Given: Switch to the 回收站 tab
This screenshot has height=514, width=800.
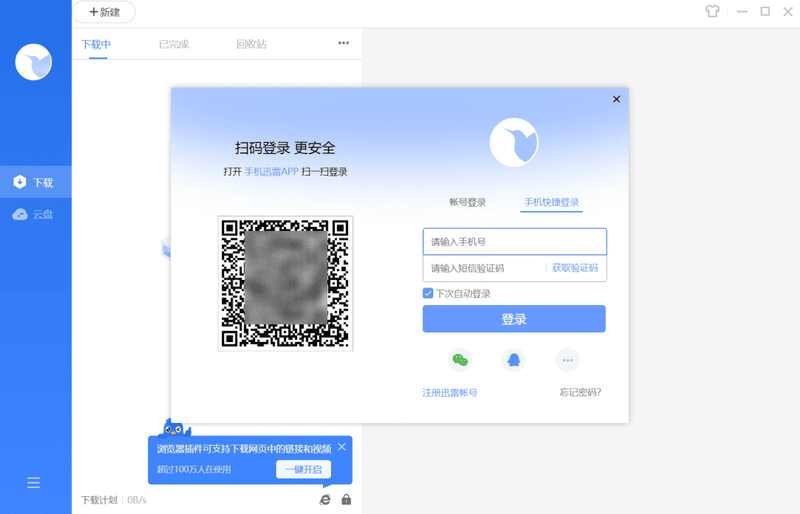Looking at the screenshot, I should [x=252, y=44].
